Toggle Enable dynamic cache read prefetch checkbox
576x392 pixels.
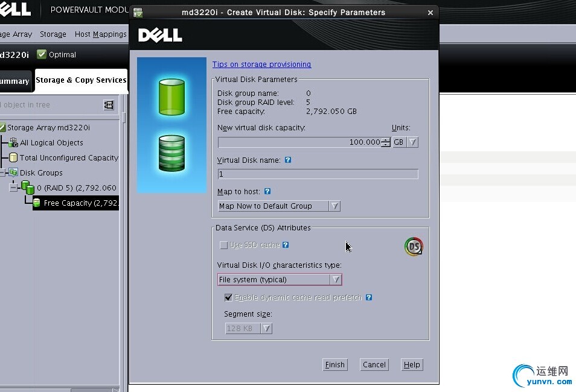pos(228,297)
